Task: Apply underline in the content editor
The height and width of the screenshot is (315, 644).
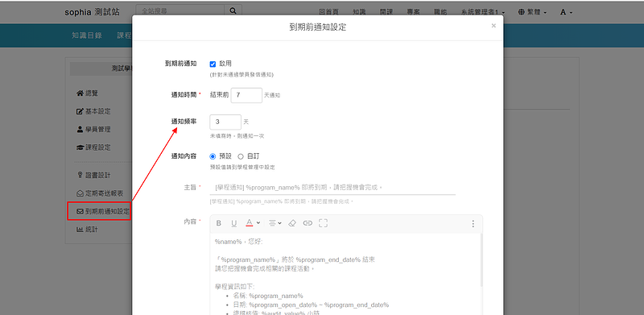Action: pos(233,223)
